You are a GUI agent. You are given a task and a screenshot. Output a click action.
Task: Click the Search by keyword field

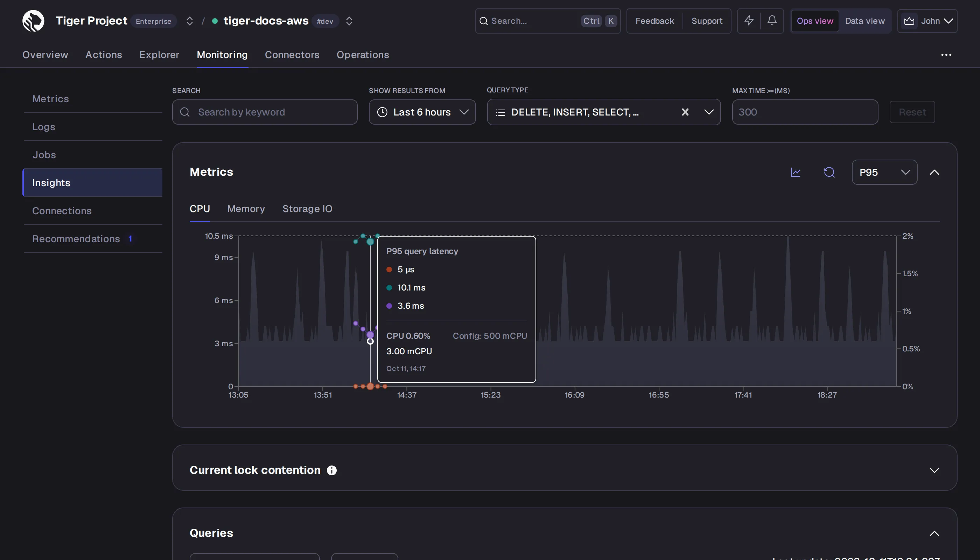pos(265,112)
